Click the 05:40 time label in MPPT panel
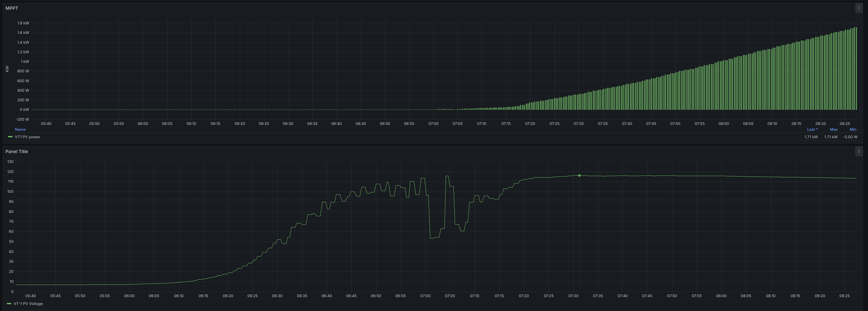The width and height of the screenshot is (868, 311). point(46,124)
